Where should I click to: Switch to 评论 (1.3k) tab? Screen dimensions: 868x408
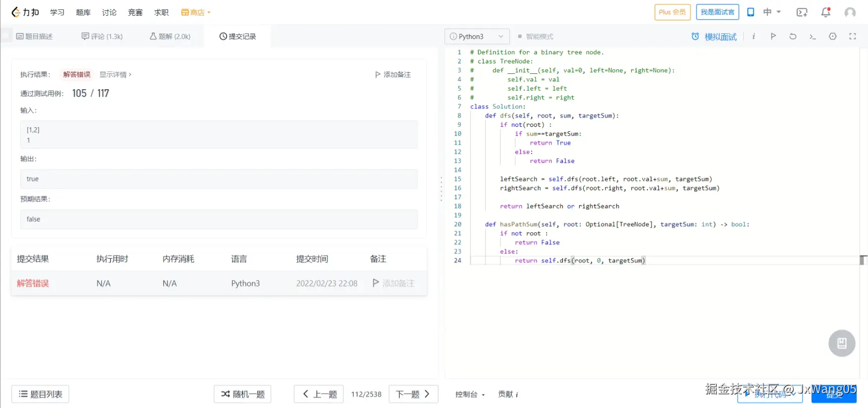[x=102, y=37]
